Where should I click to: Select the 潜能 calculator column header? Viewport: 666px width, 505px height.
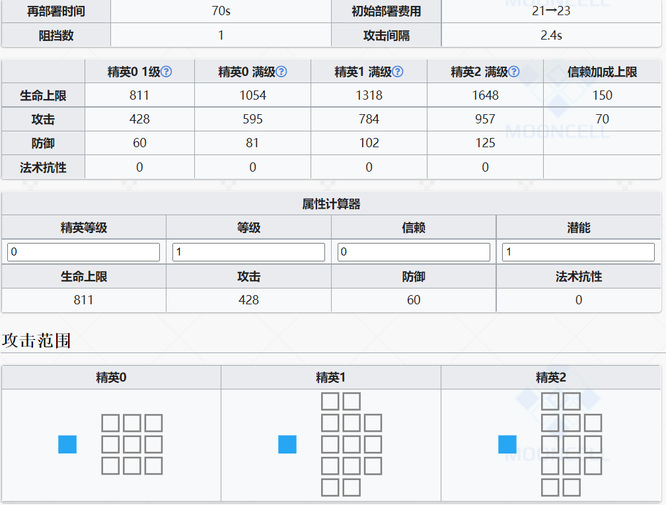(x=579, y=228)
